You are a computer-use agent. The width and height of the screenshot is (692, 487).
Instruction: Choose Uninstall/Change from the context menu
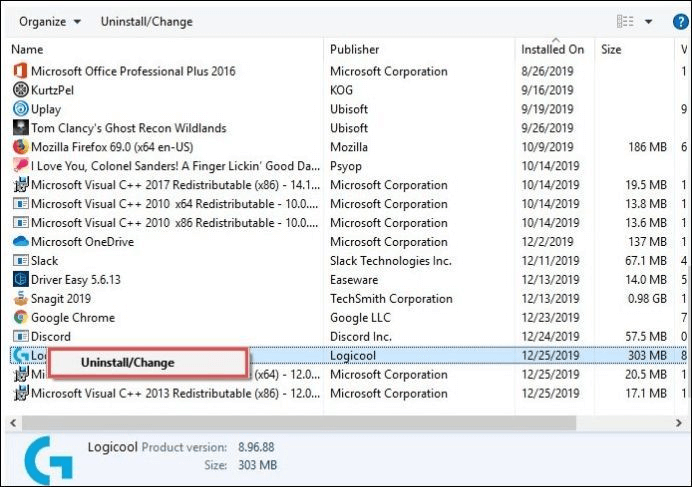pyautogui.click(x=127, y=362)
